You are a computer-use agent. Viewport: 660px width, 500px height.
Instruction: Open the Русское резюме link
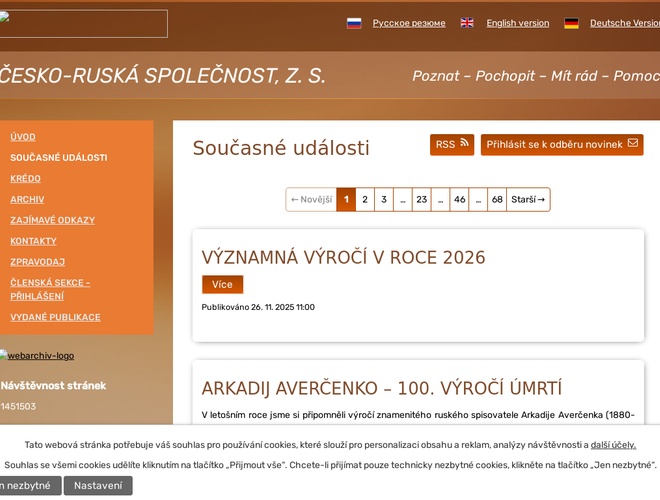click(x=409, y=23)
